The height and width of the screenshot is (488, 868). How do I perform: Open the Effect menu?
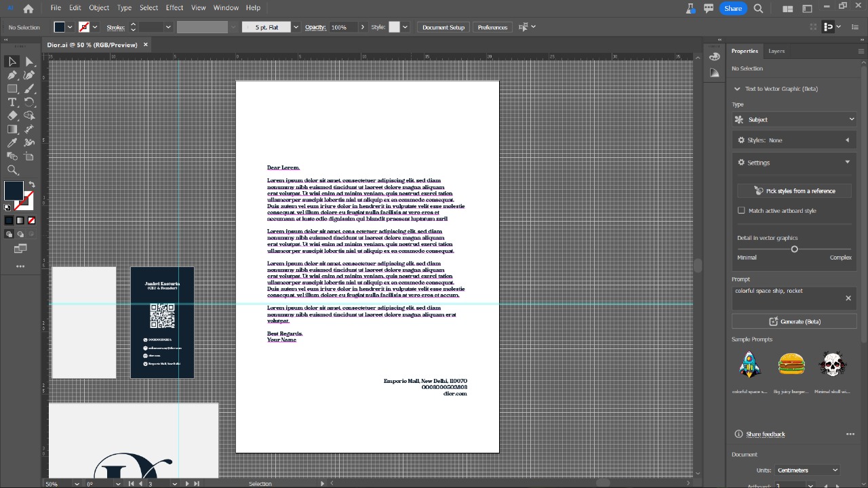tap(174, 7)
